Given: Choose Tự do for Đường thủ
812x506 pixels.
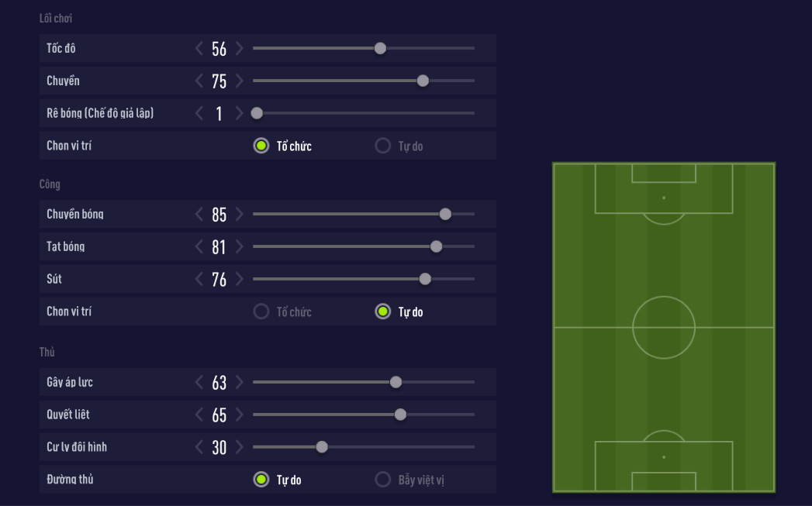Looking at the screenshot, I should [x=261, y=480].
